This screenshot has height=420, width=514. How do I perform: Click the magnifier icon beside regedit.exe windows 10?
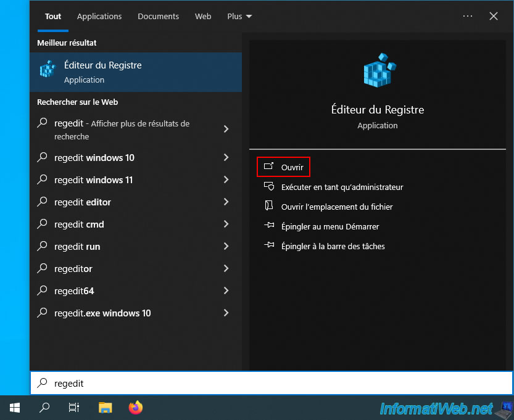pos(43,313)
